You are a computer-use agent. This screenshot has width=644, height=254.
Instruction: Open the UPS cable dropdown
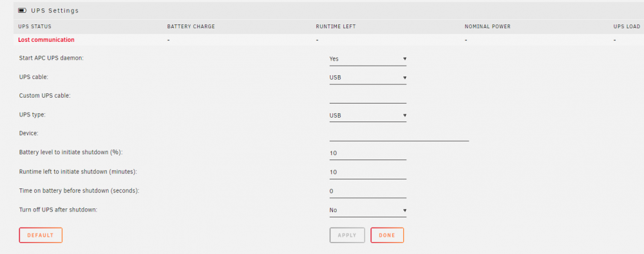pos(368,78)
